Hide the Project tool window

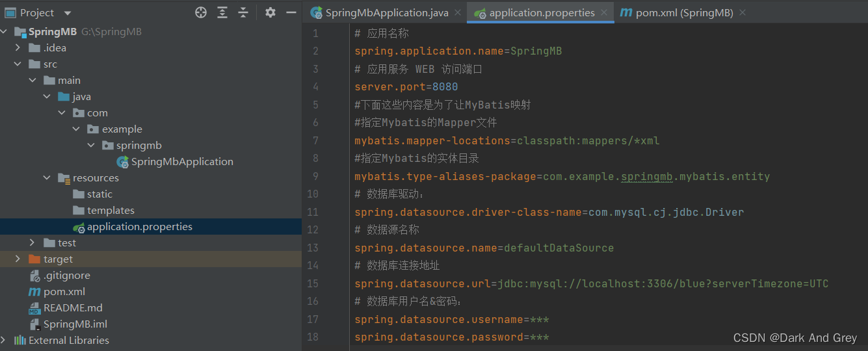click(x=291, y=12)
